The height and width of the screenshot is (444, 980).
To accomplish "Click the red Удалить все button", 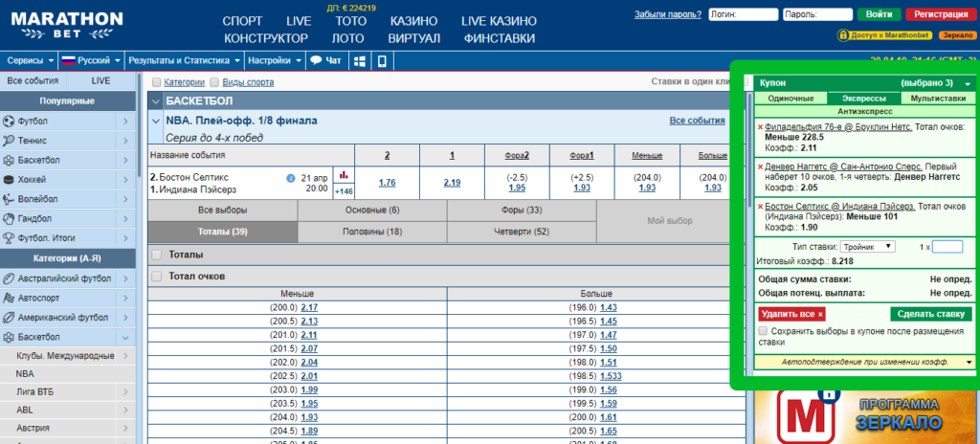I will [x=791, y=314].
